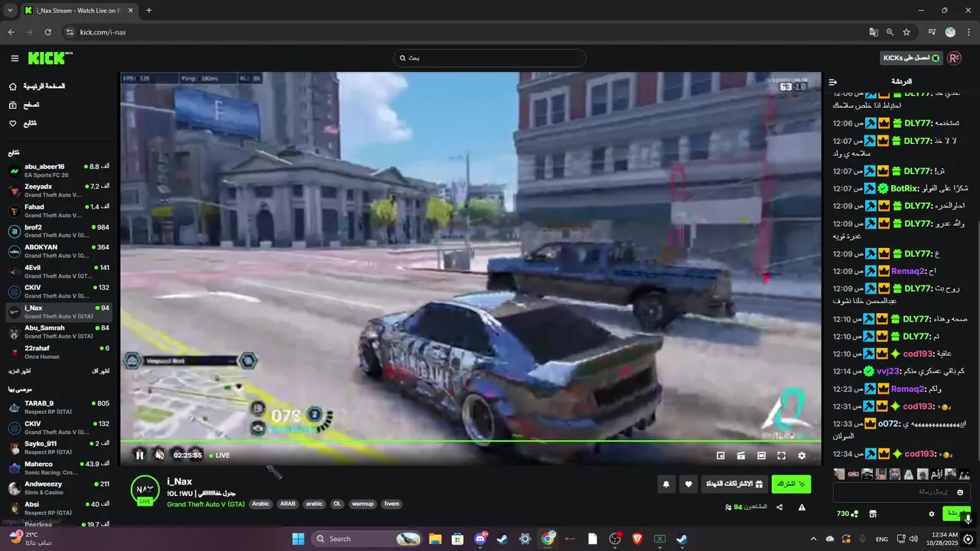Click the get KICKs button
The image size is (980, 551).
[x=911, y=58]
